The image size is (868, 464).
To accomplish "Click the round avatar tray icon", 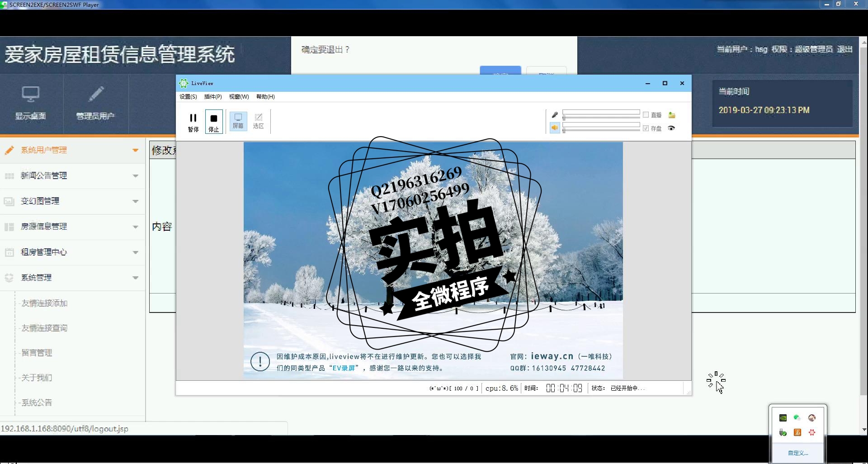I will (x=812, y=418).
